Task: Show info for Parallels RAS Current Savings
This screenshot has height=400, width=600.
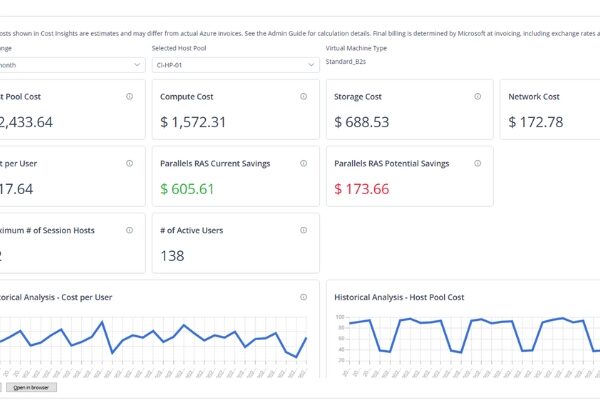Action: click(x=303, y=163)
